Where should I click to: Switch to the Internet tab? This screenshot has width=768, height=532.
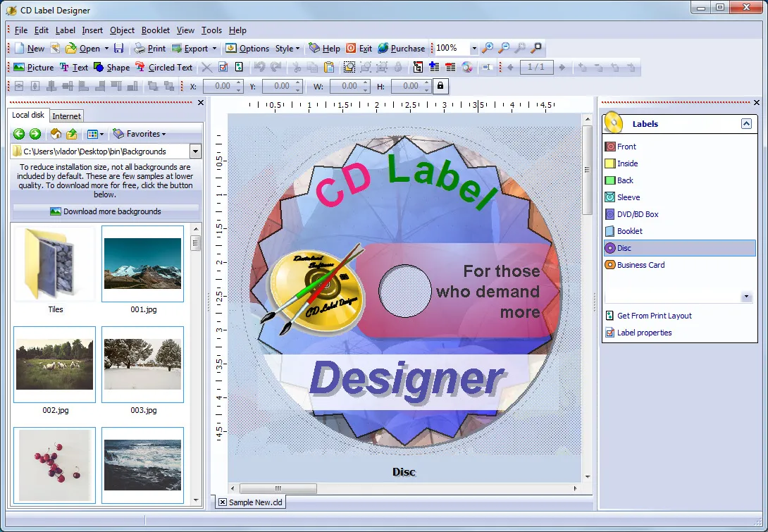click(x=66, y=116)
